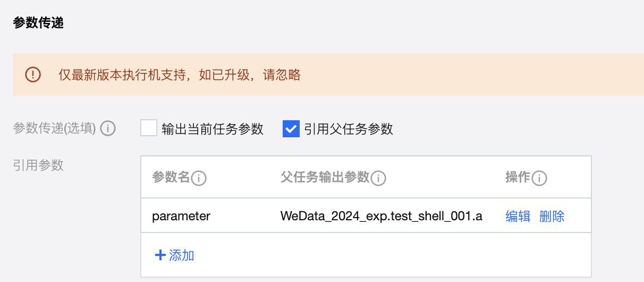
Task: Click the 操作 column header
Action: (518, 178)
